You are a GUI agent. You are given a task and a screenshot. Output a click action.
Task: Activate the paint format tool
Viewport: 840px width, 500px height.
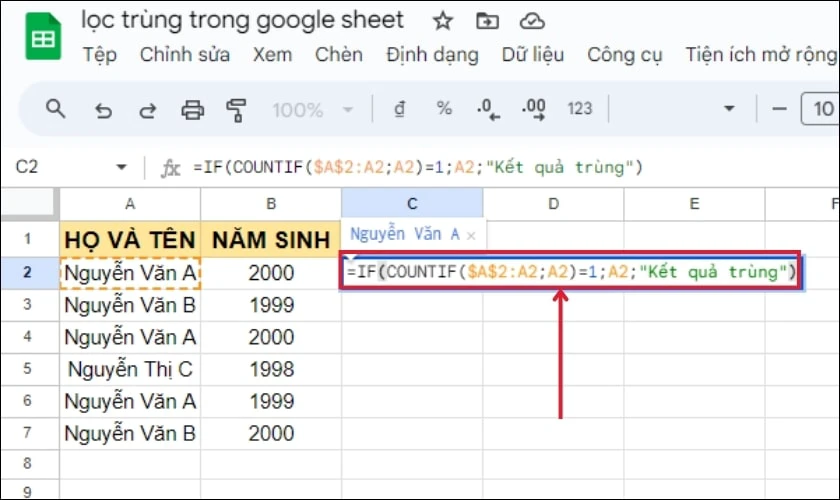(x=236, y=110)
